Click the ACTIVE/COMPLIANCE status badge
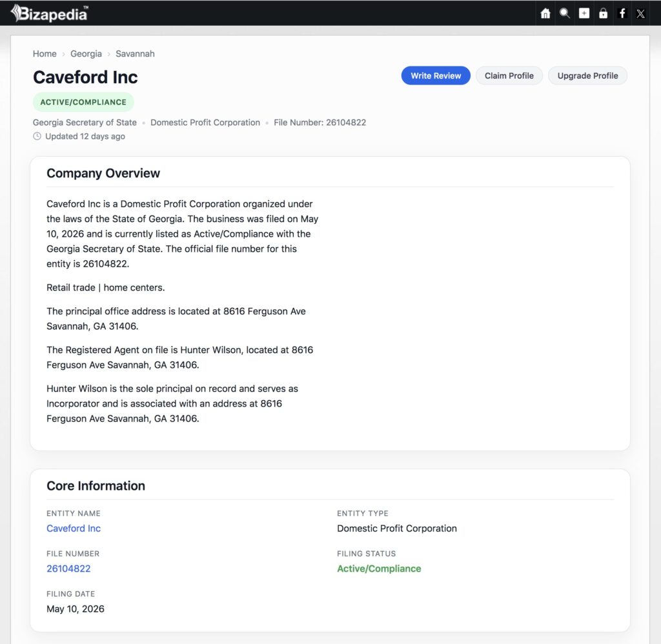Image resolution: width=661 pixels, height=644 pixels. (83, 102)
